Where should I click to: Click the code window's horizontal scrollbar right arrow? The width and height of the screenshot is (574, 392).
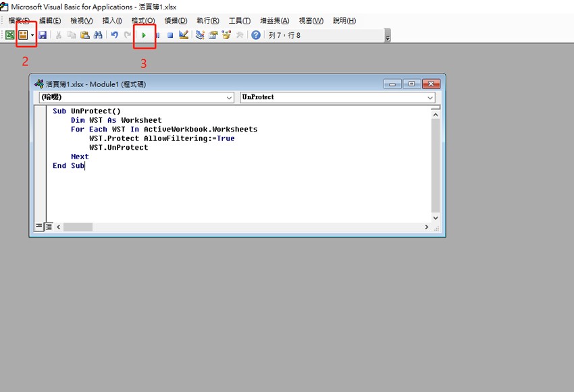426,227
